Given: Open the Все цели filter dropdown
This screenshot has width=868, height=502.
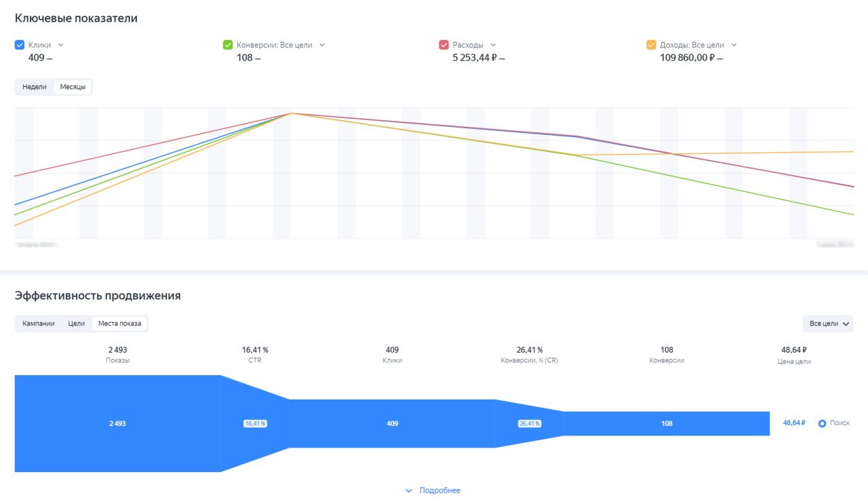Looking at the screenshot, I should [x=828, y=324].
